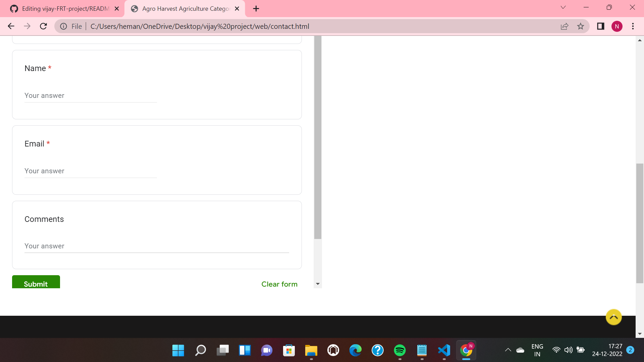Open the Get Help app icon
The image size is (644, 362).
tap(377, 351)
